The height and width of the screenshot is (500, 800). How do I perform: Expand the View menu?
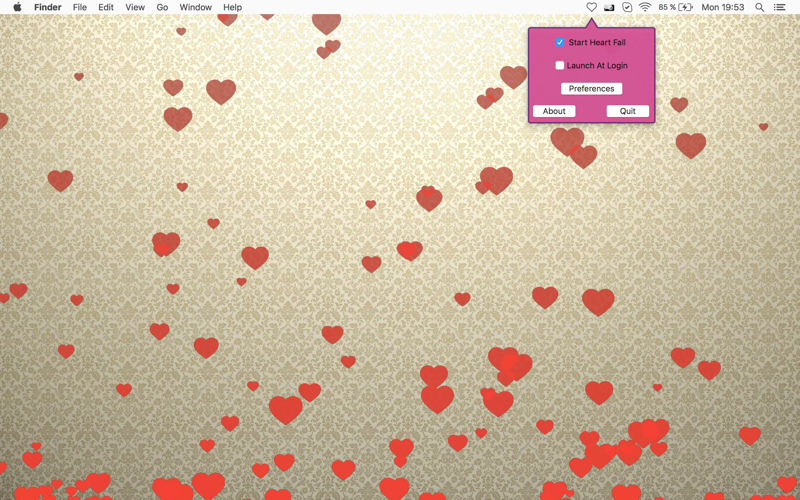click(135, 7)
